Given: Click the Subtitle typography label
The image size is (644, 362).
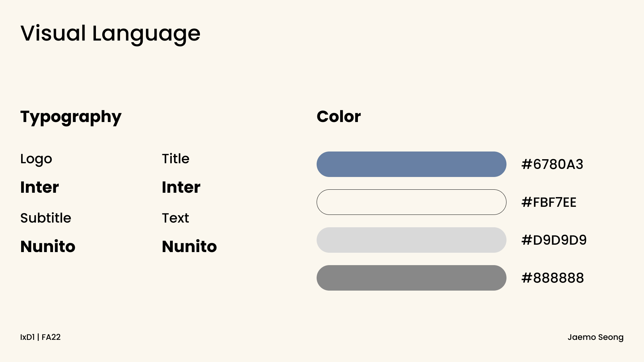Looking at the screenshot, I should click(x=46, y=218).
